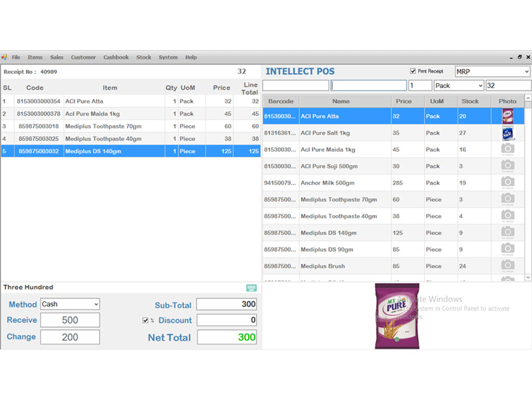The width and height of the screenshot is (532, 399).
Task: Click the product list scrollbar down arrow
Action: pyautogui.click(x=528, y=278)
